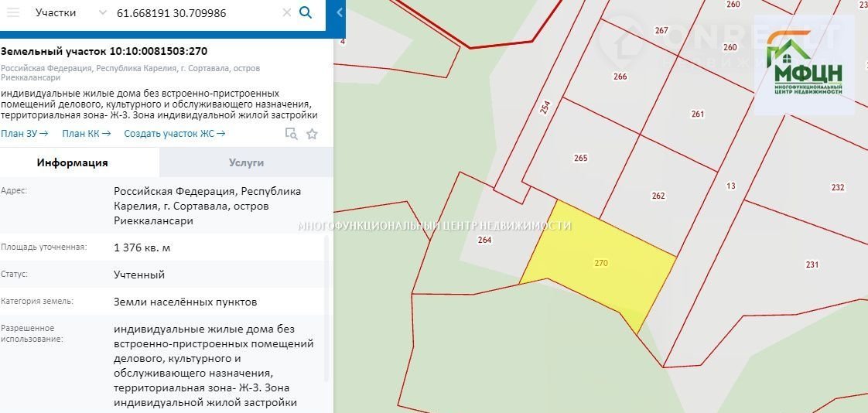
Task: Click the info panel vertical scrollbar
Action: coord(326,309)
